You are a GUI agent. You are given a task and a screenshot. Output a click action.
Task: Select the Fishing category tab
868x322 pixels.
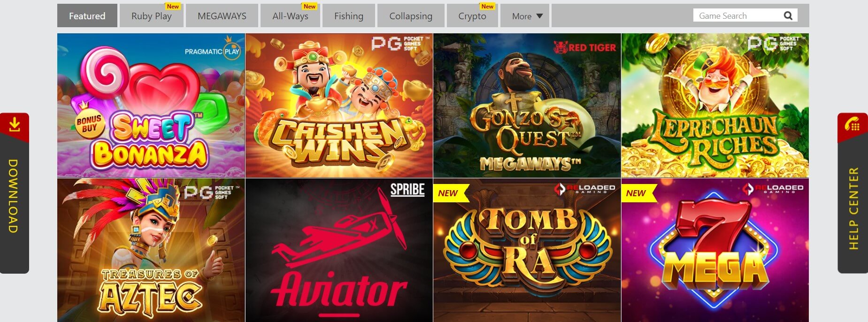coord(349,15)
